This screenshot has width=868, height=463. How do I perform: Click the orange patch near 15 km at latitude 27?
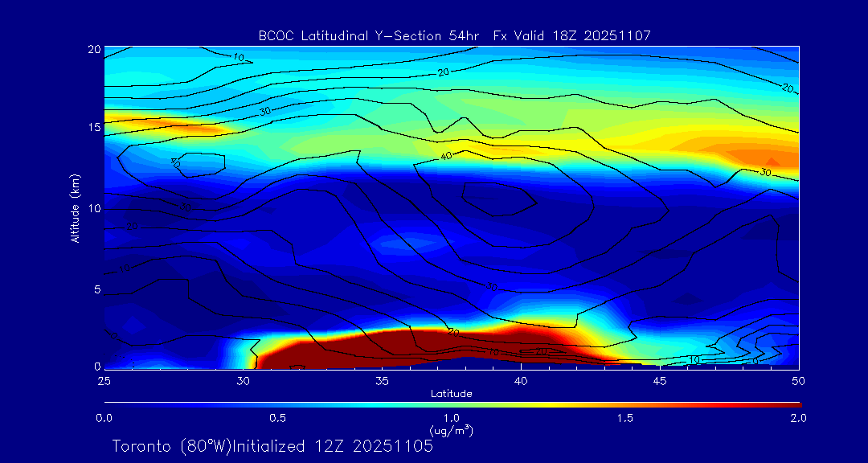click(166, 124)
